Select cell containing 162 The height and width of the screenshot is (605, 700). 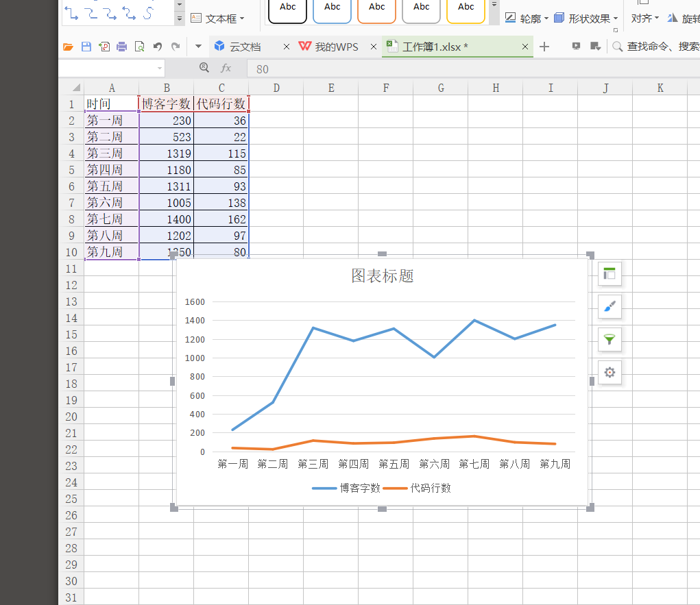[x=221, y=219]
